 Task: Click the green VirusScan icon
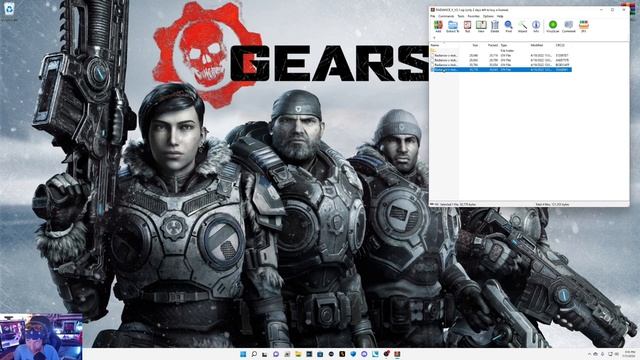click(x=553, y=27)
